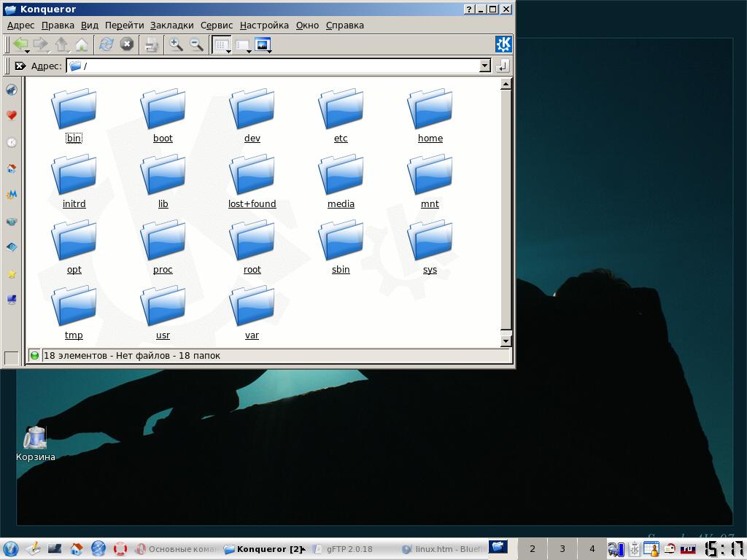747x560 pixels.
Task: Open the var folder
Action: 252,313
